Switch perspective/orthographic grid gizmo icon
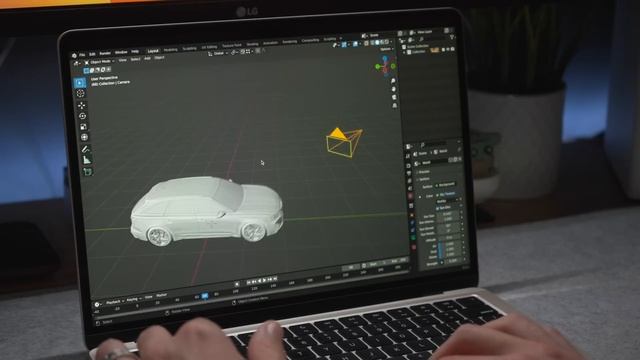640x360 pixels. click(395, 106)
